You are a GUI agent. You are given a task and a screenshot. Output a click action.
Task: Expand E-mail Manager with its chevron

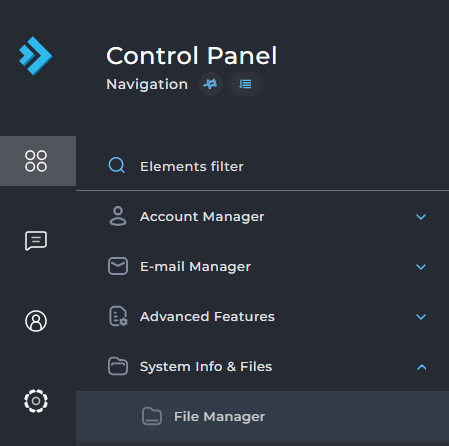421,267
